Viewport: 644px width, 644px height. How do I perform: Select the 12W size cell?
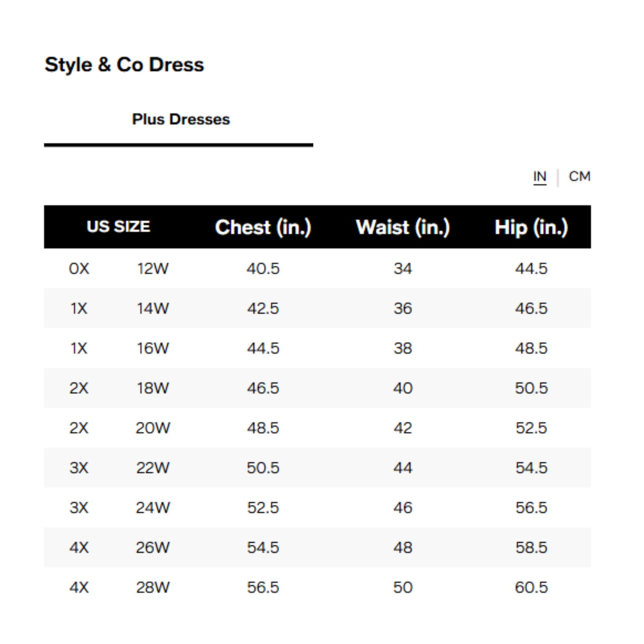click(153, 269)
